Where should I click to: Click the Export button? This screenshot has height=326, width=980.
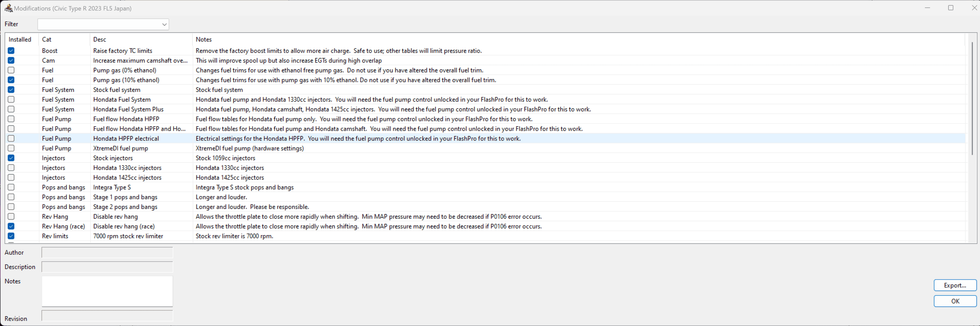point(955,285)
